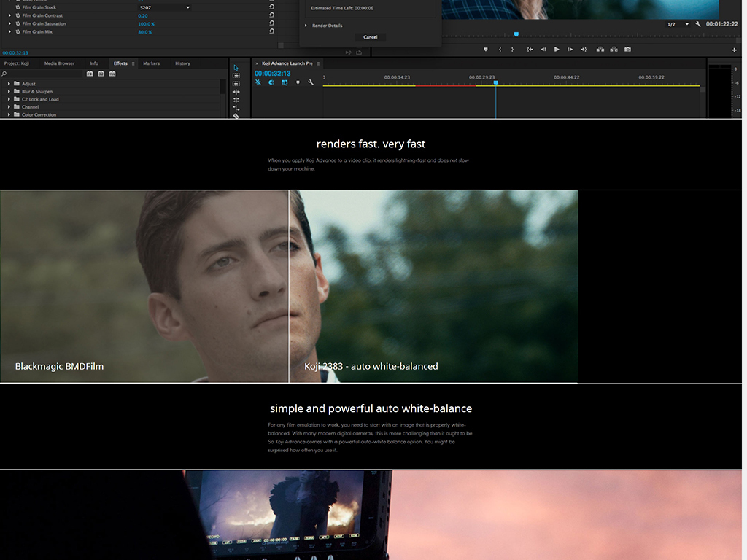Image resolution: width=747 pixels, height=560 pixels.
Task: Select the Razor tool
Action: pos(236,115)
